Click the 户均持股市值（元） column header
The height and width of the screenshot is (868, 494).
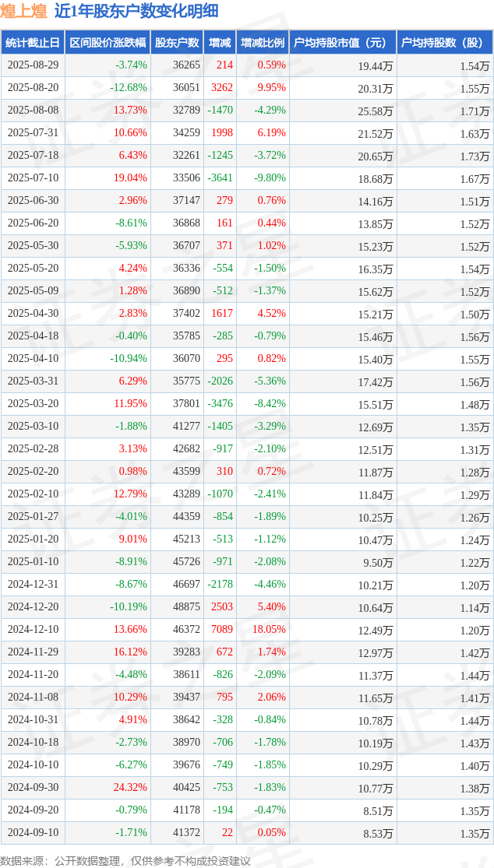coord(343,43)
